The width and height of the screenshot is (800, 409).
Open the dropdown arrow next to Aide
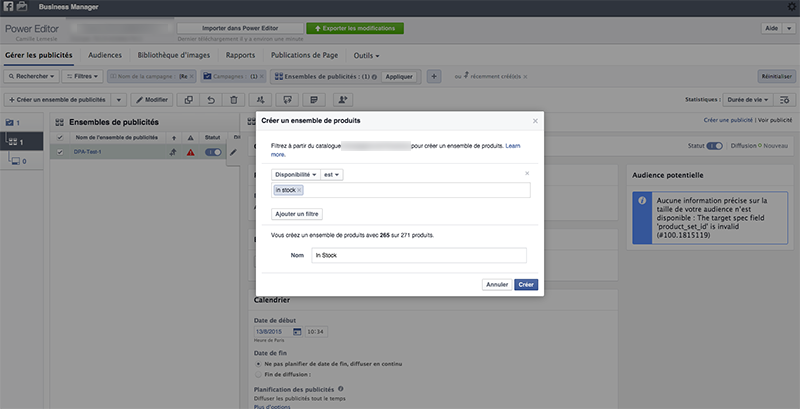point(789,28)
